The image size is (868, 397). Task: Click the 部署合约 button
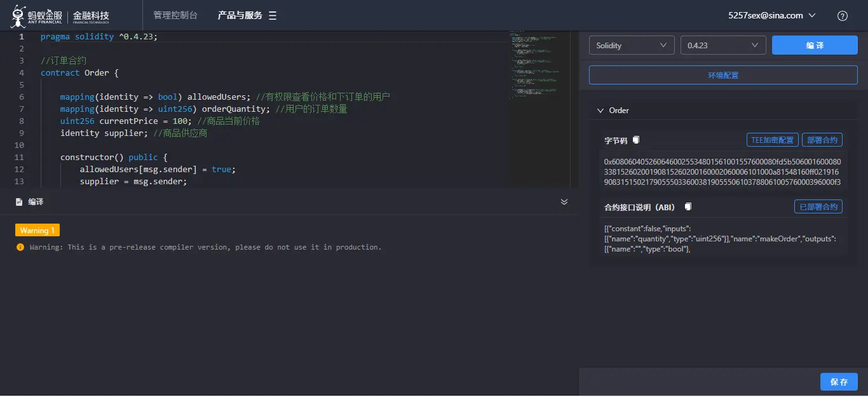[822, 140]
